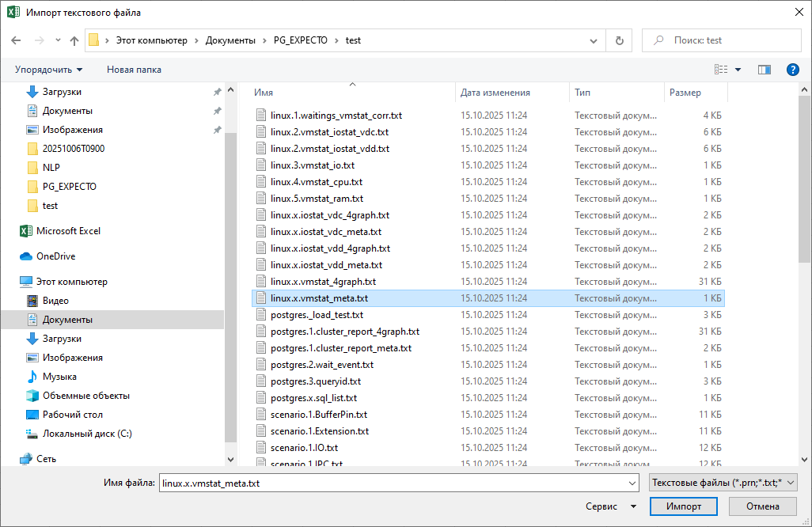Sort by the Размер column header
The height and width of the screenshot is (527, 812).
point(685,92)
